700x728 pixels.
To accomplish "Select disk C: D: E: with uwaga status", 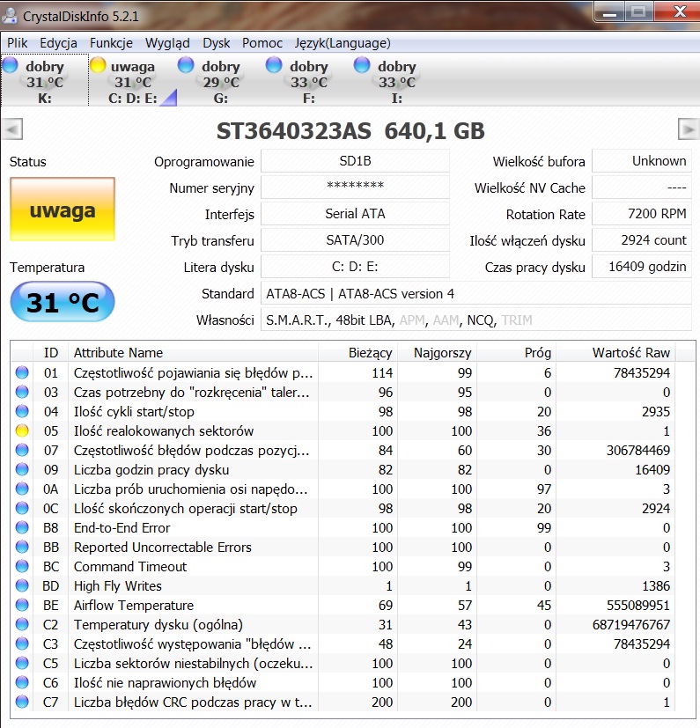I will (133, 80).
